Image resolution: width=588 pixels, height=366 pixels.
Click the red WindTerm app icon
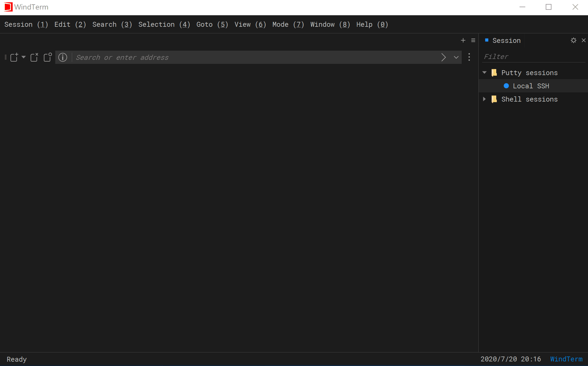pyautogui.click(x=8, y=7)
